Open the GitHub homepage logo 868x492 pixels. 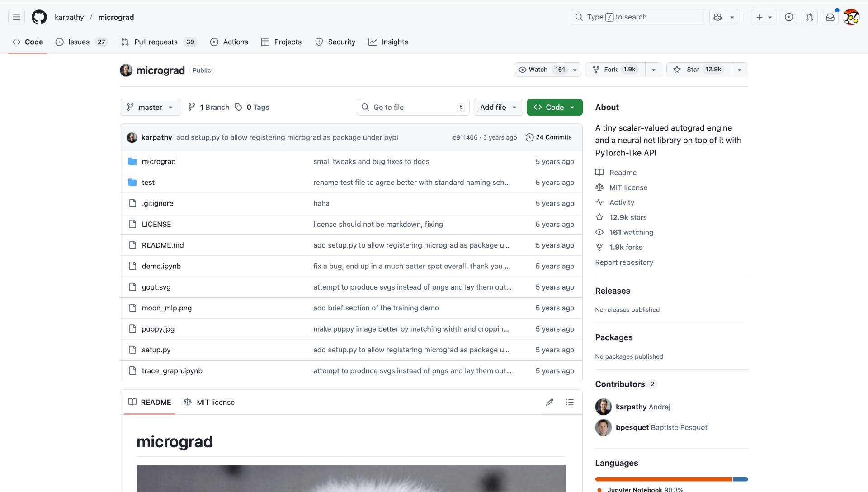pyautogui.click(x=39, y=17)
